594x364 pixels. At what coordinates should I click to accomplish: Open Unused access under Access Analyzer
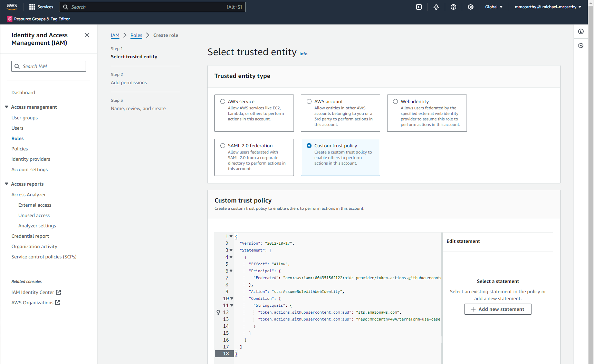click(34, 215)
